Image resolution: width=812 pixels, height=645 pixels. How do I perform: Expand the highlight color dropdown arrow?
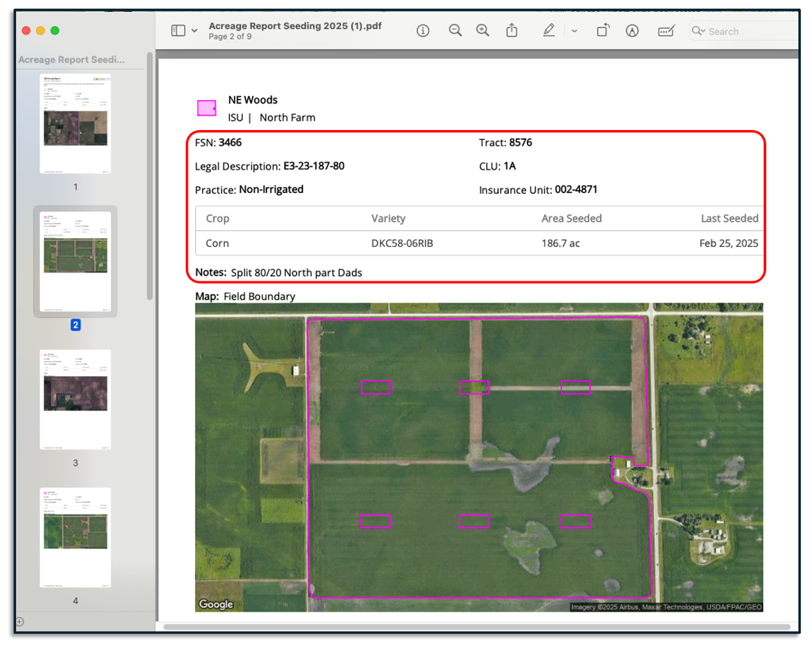(575, 31)
